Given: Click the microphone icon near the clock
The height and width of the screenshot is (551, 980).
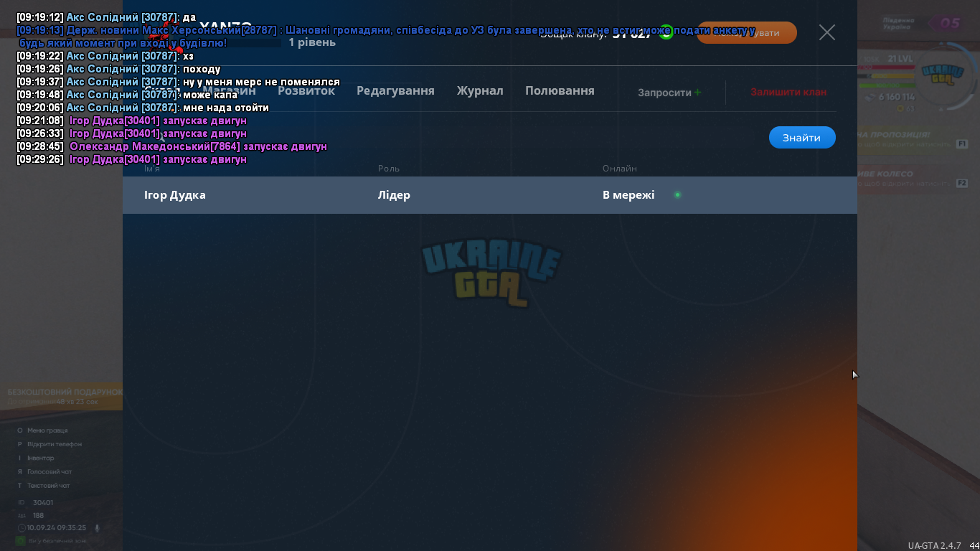Looking at the screenshot, I should [x=97, y=528].
